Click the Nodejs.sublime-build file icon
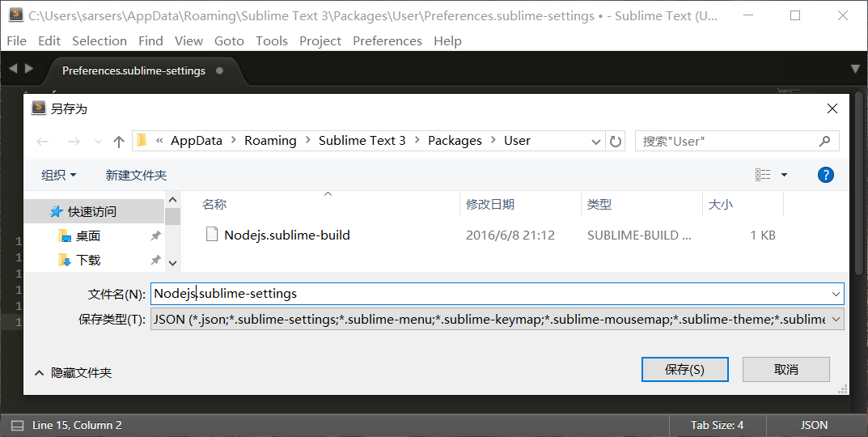The image size is (868, 437). click(x=211, y=235)
